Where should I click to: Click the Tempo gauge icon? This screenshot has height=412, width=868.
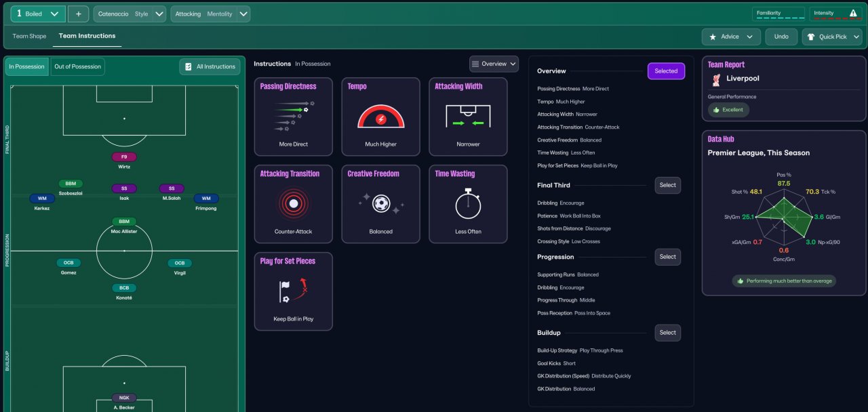(x=380, y=117)
